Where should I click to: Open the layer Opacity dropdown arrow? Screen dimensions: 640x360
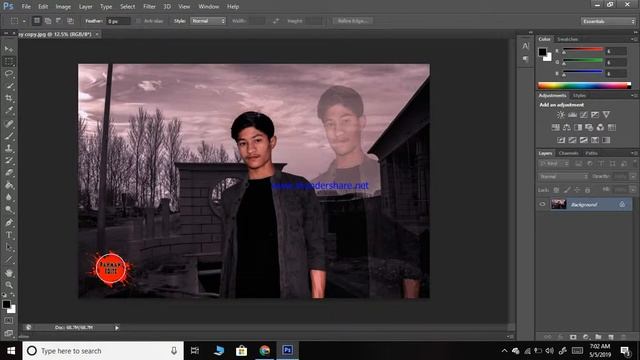pos(633,177)
